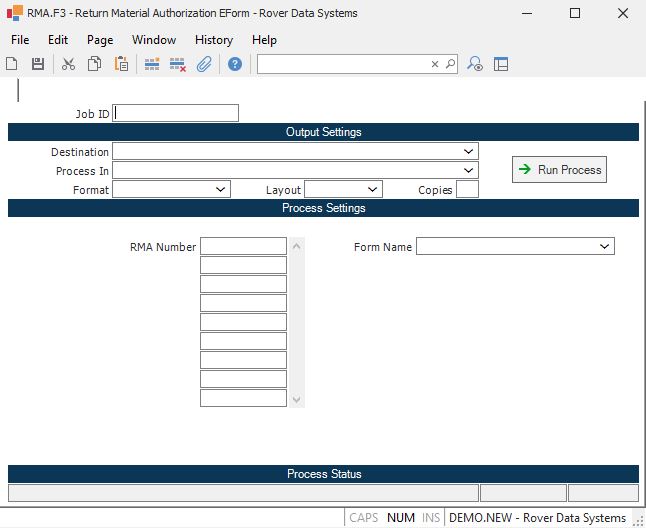Open Help using the question mark icon
646x528 pixels.
point(235,64)
